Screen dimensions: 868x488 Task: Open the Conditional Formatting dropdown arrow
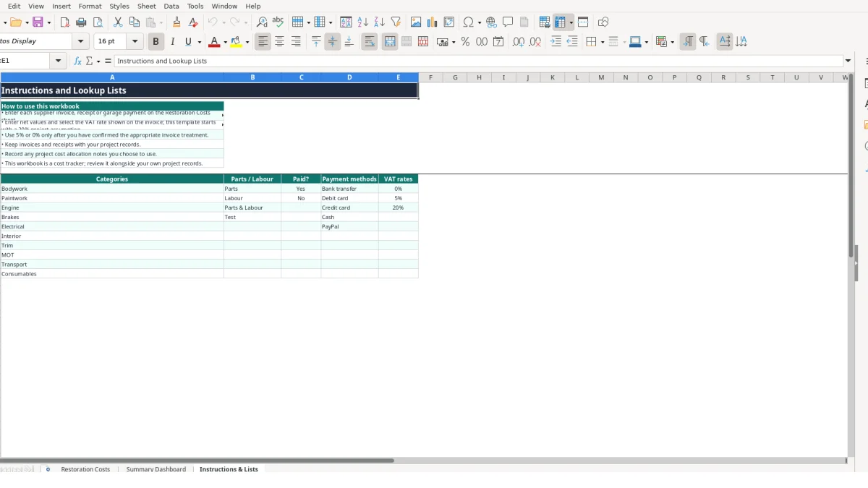coord(673,42)
